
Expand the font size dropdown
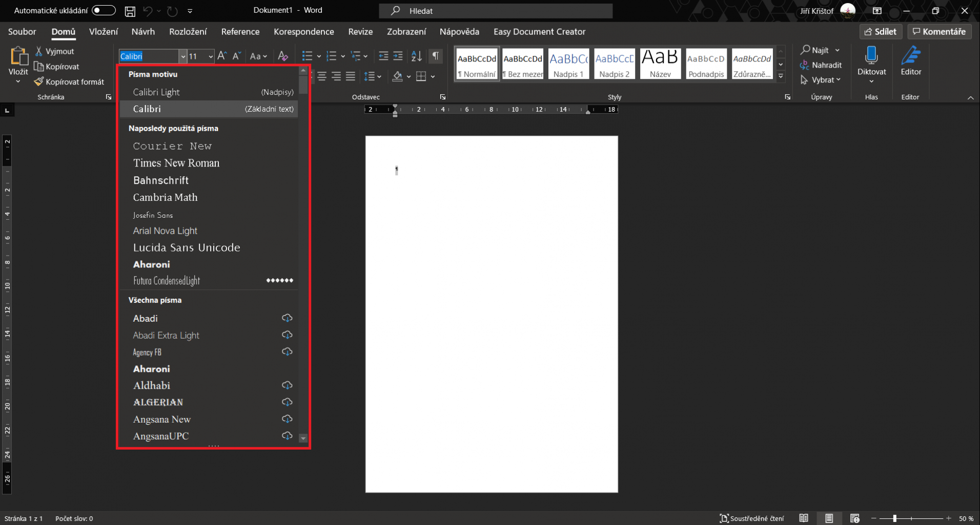click(210, 56)
